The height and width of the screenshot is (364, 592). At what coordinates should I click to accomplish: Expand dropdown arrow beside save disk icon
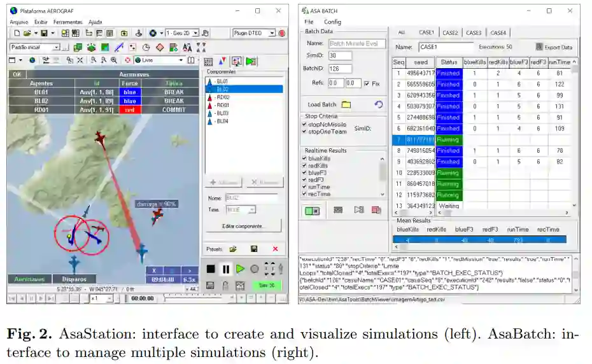(52, 33)
